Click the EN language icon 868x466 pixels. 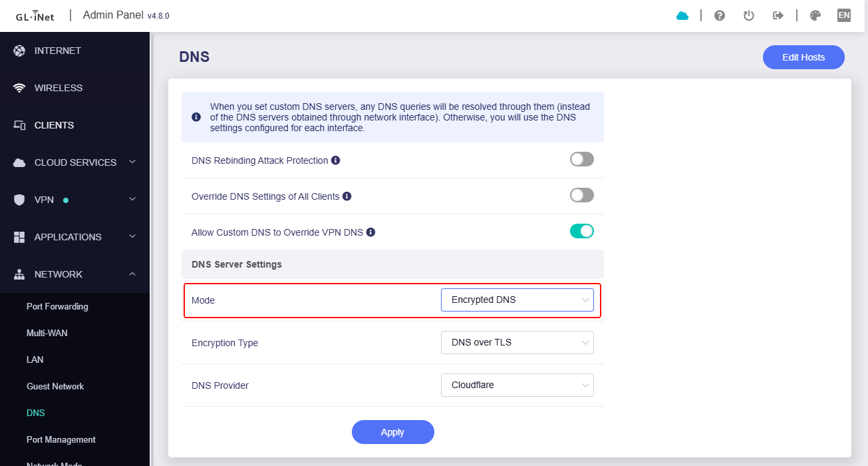pyautogui.click(x=843, y=15)
